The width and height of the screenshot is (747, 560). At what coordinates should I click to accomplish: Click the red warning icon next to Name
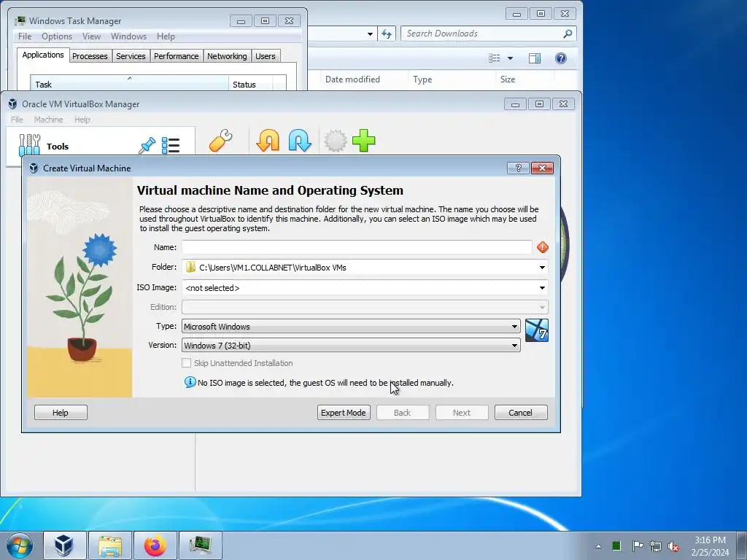pos(543,247)
